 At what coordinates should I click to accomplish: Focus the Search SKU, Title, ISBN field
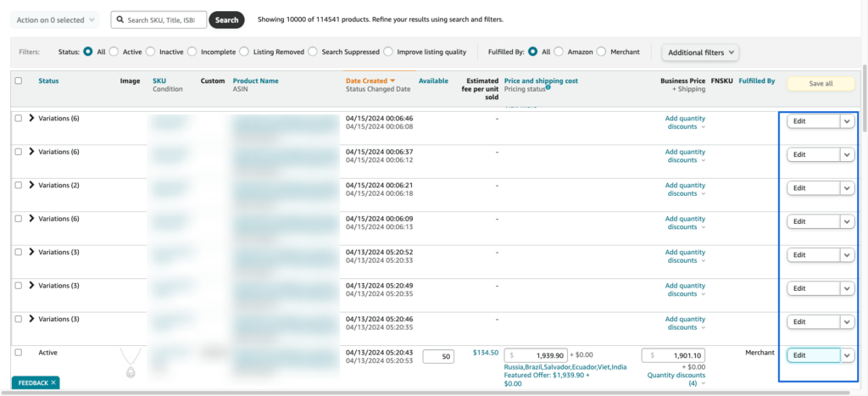[x=159, y=20]
